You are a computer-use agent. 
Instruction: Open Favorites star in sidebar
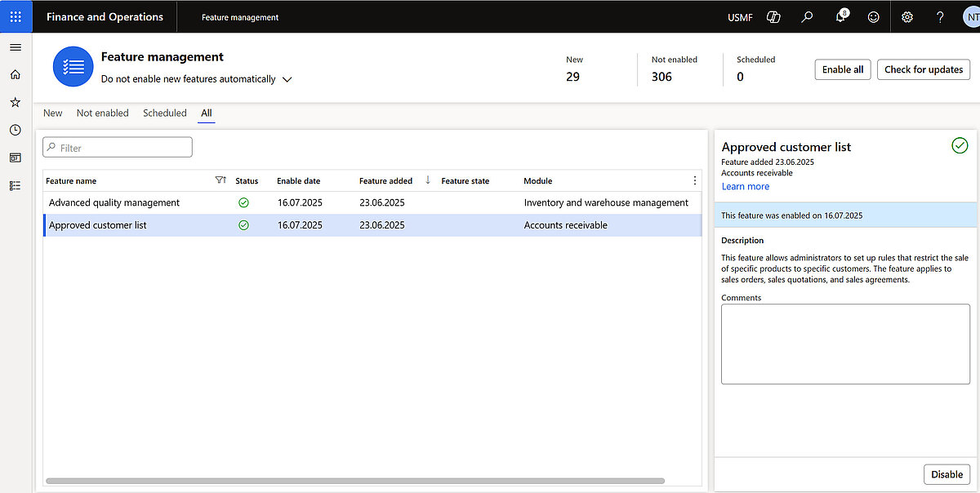tap(16, 102)
